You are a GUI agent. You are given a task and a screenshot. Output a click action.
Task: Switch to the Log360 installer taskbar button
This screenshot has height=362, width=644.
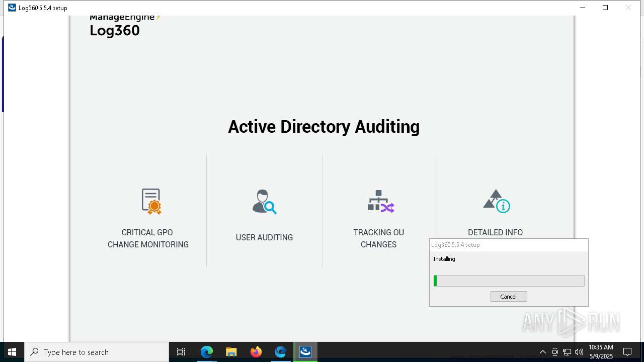[x=305, y=352]
